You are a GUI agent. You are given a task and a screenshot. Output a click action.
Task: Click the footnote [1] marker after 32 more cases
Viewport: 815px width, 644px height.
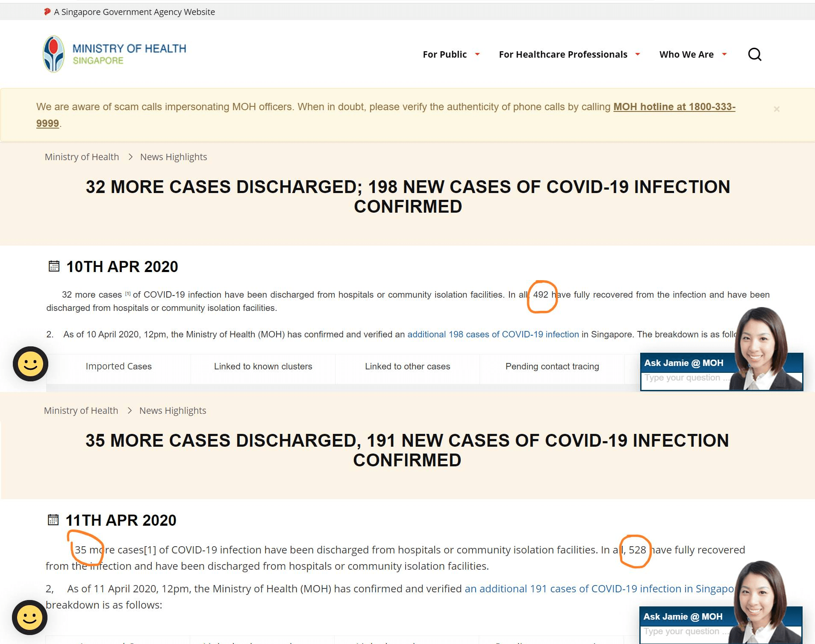pyautogui.click(x=128, y=293)
